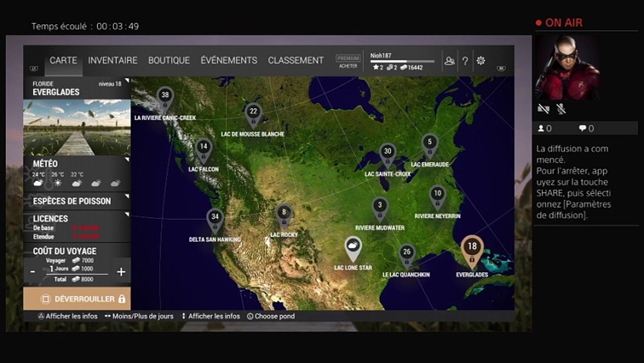Click the viewers count icon

coord(541,129)
